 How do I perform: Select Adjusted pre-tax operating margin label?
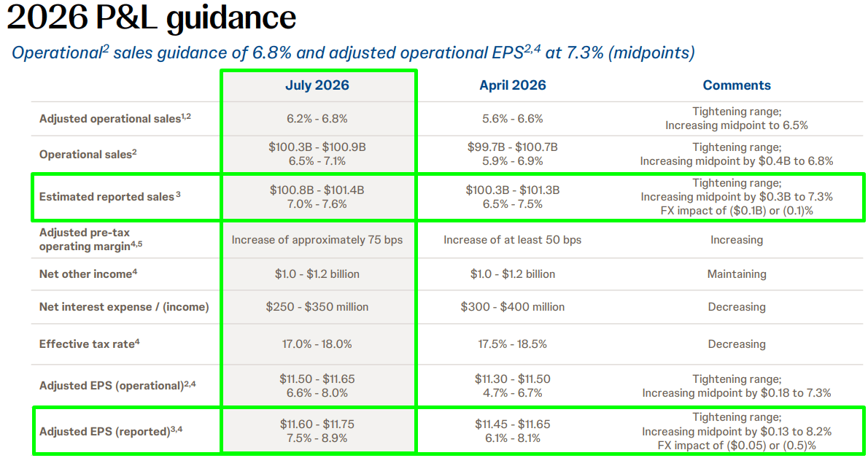point(90,239)
